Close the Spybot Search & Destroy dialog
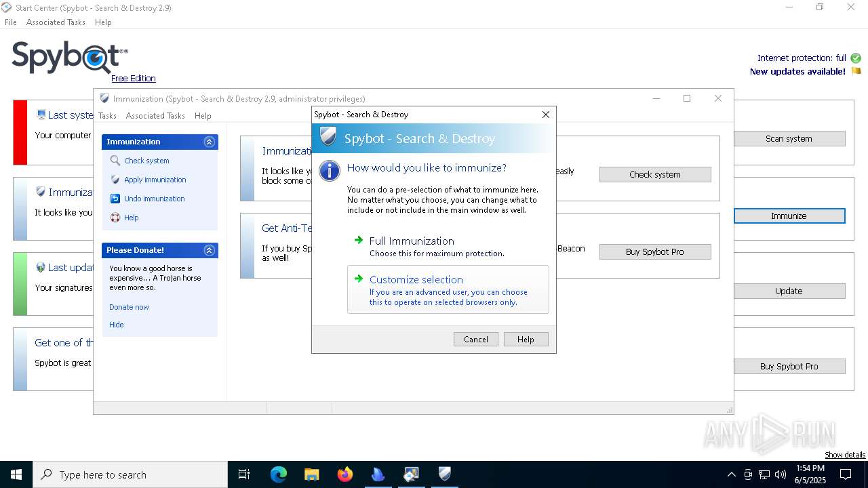 545,115
